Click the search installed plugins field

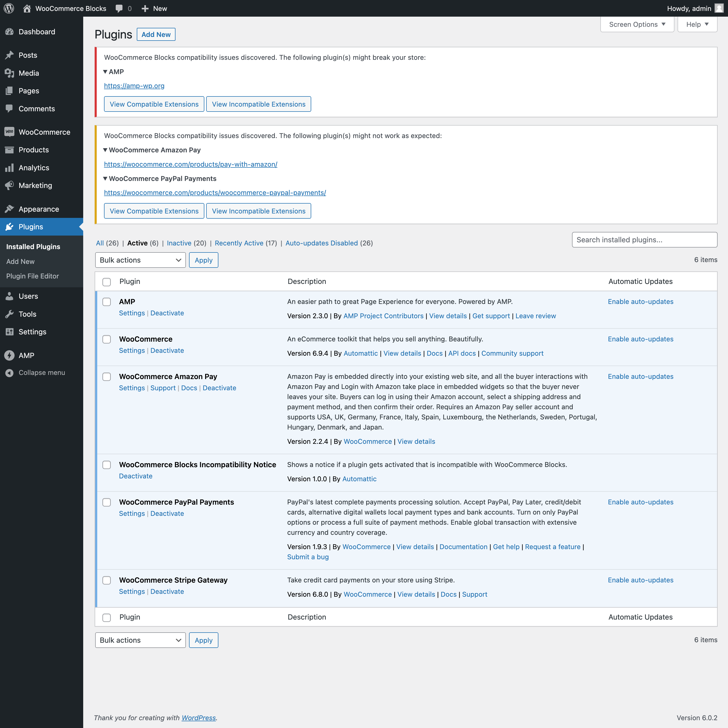point(644,240)
